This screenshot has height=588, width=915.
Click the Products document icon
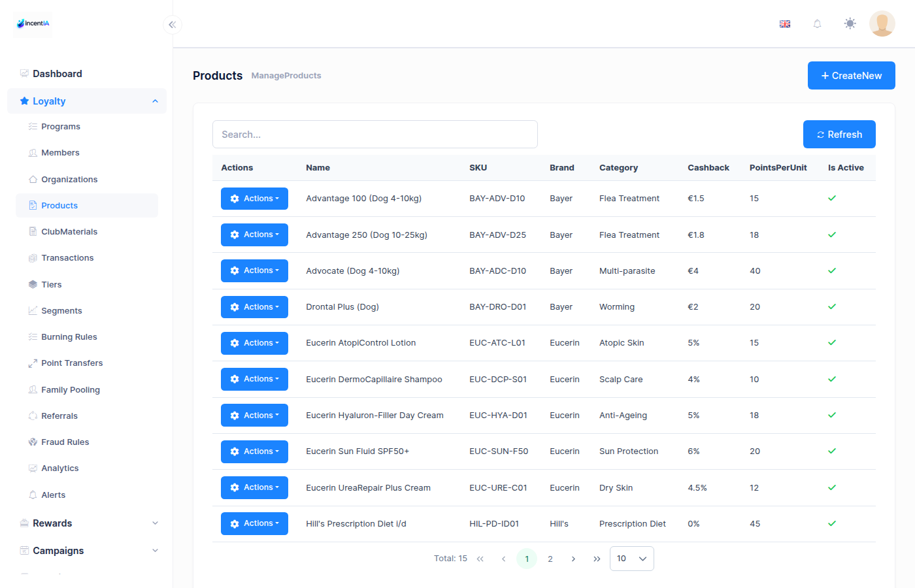[x=33, y=206]
